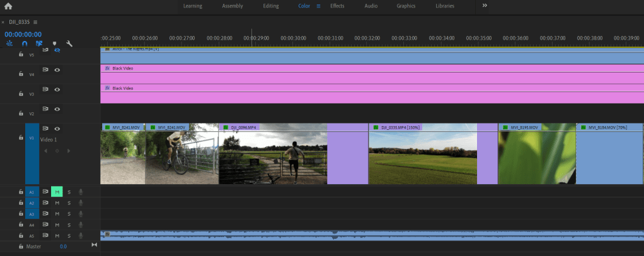Open Timeline Display Settings wrench

click(69, 44)
